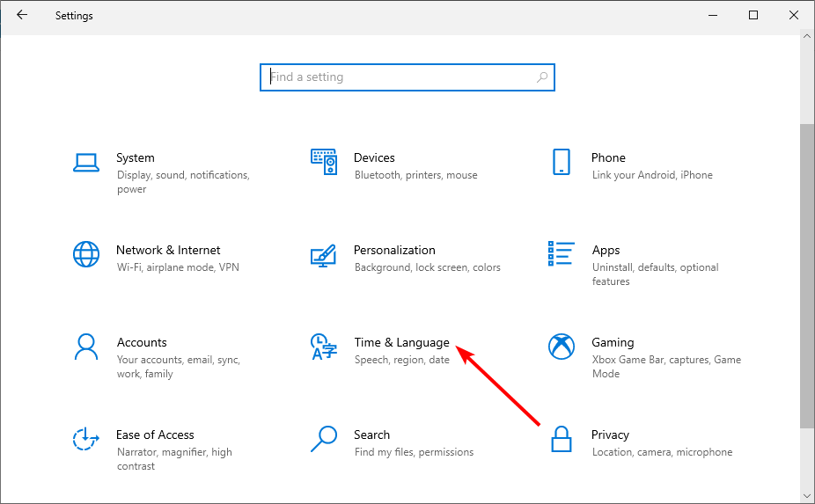Image resolution: width=815 pixels, height=504 pixels.
Task: Click the magnifier in the search box
Action: click(x=543, y=77)
